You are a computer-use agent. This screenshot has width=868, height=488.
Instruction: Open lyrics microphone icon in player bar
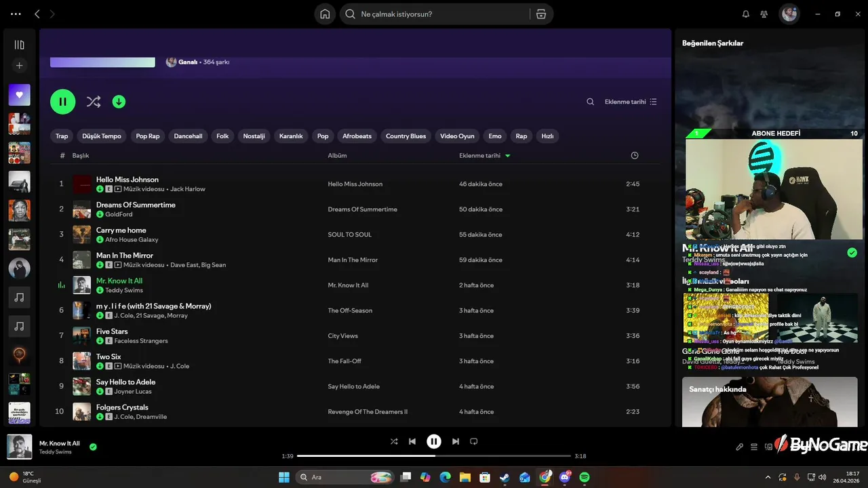tap(740, 447)
